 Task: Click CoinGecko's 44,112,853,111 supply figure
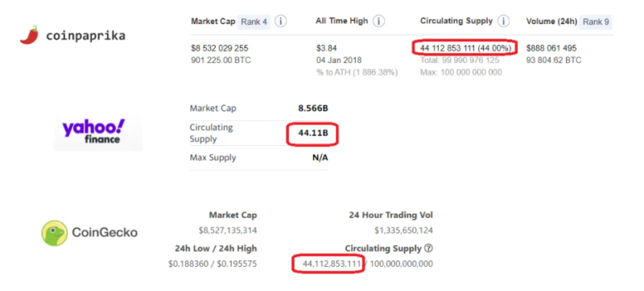coord(332,264)
